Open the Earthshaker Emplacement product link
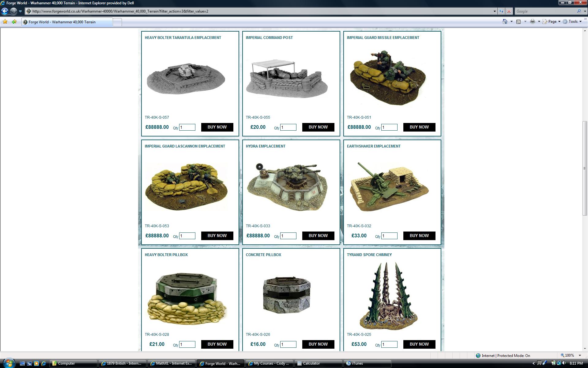The width and height of the screenshot is (588, 368). [373, 146]
